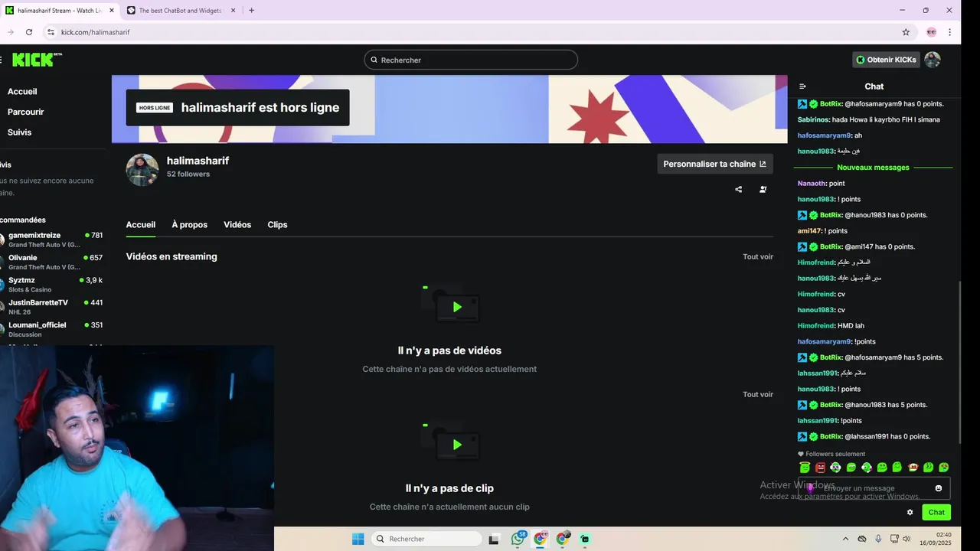Open a new browser tab
The height and width of the screenshot is (551, 980).
coord(251,10)
